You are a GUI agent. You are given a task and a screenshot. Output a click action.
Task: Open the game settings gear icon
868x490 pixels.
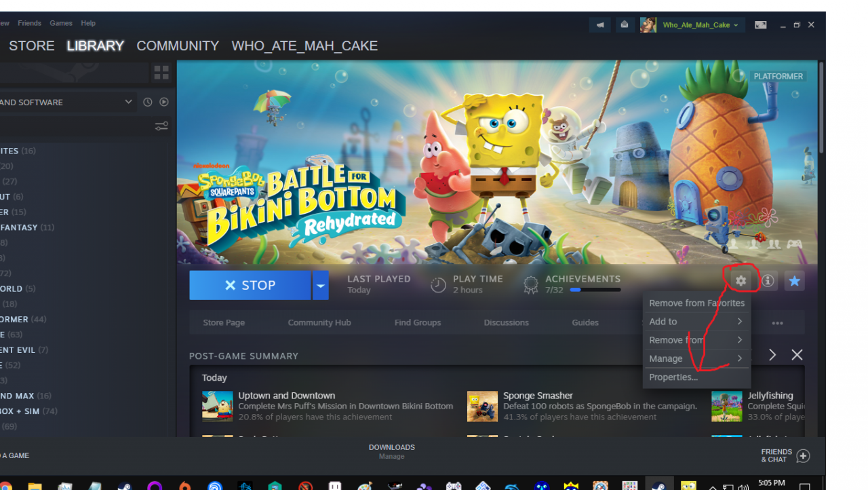coord(741,280)
